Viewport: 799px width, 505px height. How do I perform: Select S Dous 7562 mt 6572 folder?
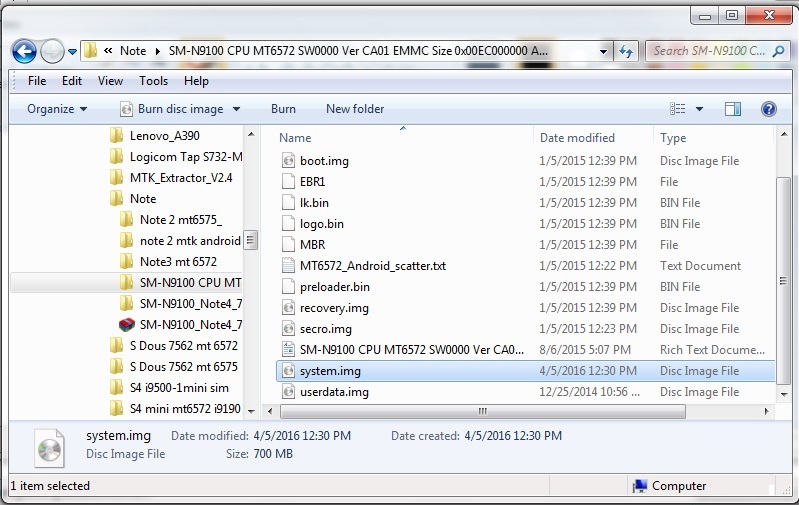pyautogui.click(x=183, y=345)
